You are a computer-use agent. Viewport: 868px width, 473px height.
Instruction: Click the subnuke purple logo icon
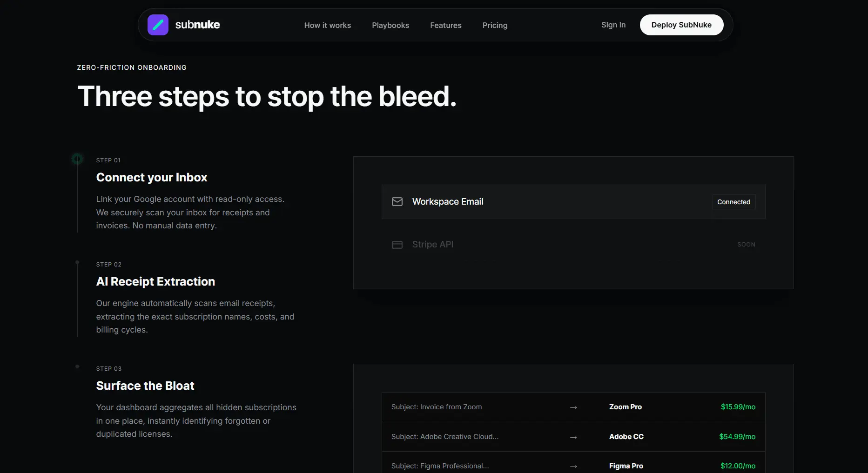coord(158,25)
